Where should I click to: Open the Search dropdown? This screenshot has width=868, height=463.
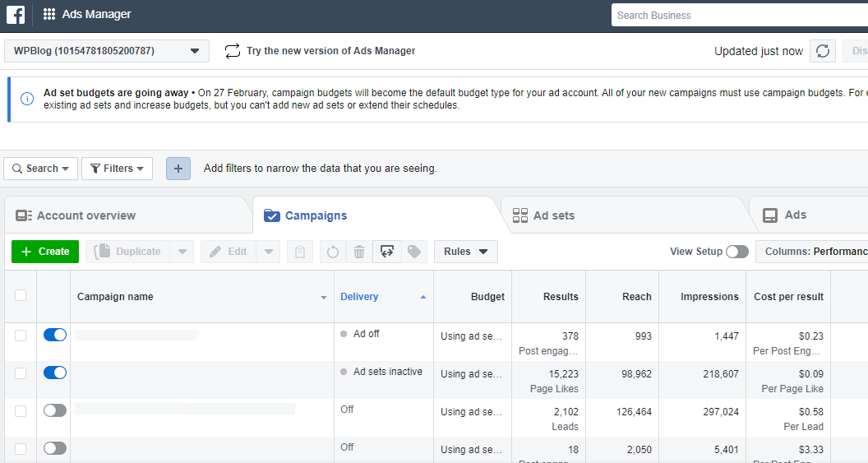[x=40, y=169]
